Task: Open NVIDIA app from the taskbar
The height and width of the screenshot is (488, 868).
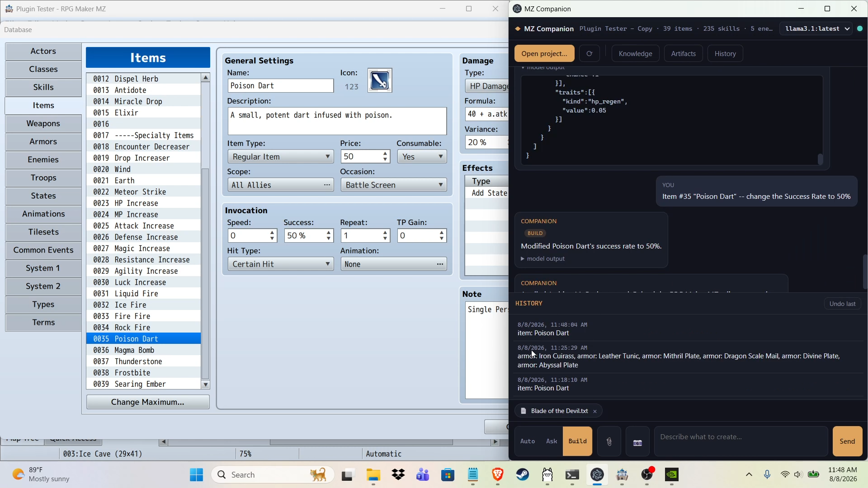Action: click(x=672, y=475)
